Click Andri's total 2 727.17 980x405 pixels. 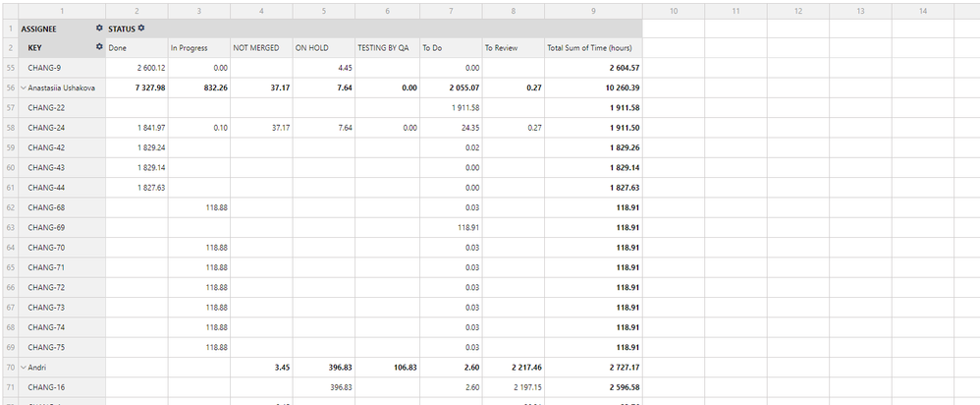[625, 368]
